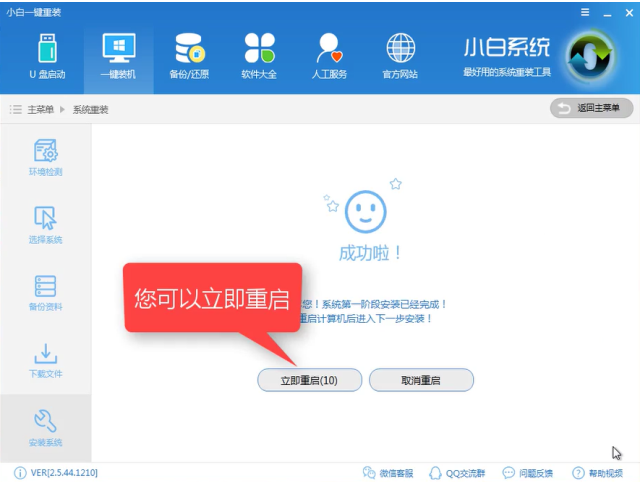The height and width of the screenshot is (496, 642).
Task: Select the 下载文件 step
Action: (45, 360)
